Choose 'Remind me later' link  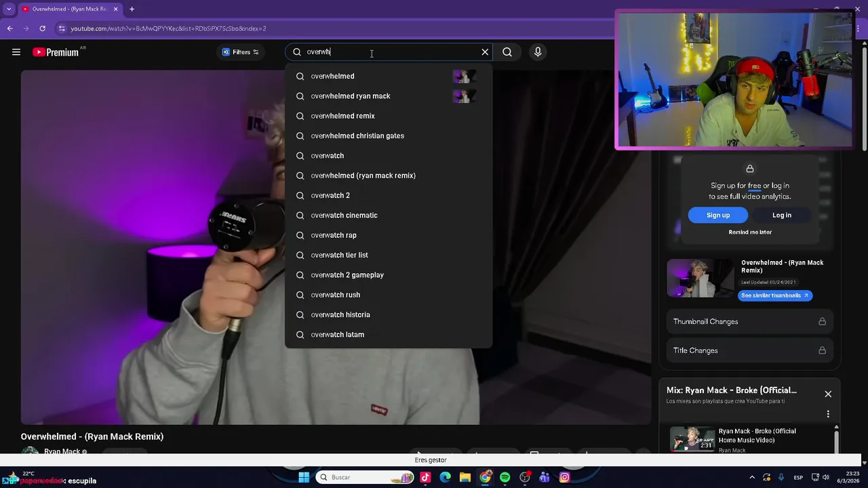coord(750,232)
